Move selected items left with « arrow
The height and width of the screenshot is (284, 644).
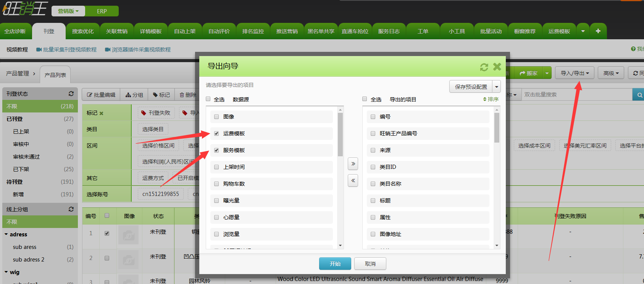point(353,180)
